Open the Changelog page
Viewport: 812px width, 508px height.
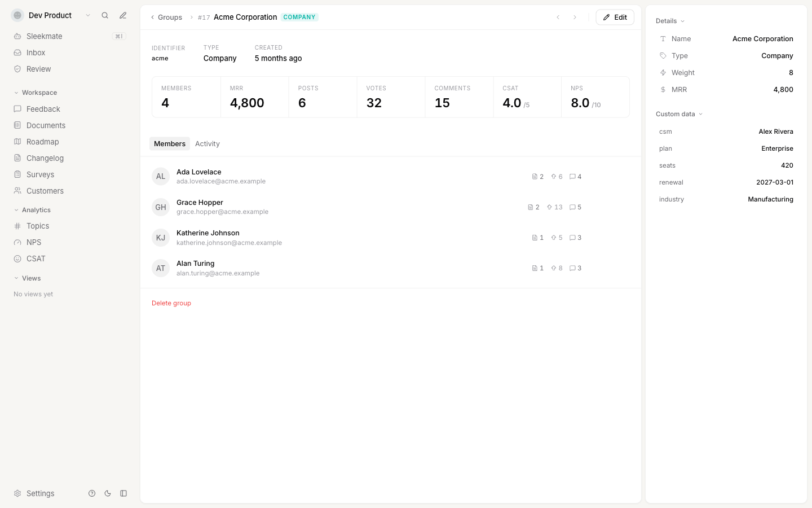69,158
